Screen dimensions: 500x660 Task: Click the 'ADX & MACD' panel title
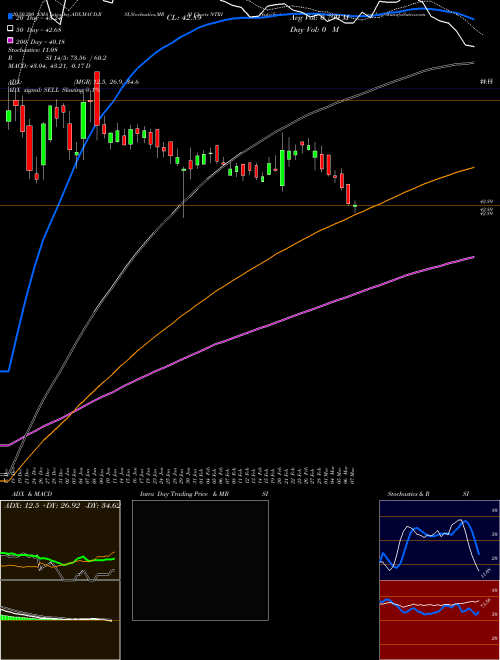click(x=32, y=494)
